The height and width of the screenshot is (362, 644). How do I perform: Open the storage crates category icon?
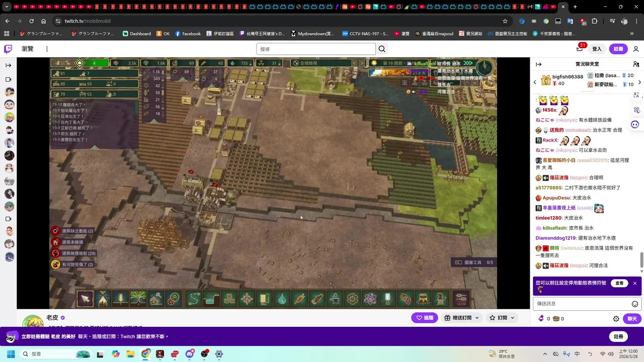(x=229, y=299)
